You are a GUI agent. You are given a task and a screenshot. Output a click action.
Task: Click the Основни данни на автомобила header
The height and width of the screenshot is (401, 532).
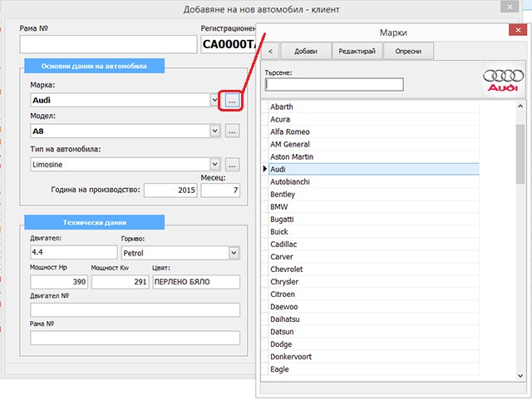94,66
